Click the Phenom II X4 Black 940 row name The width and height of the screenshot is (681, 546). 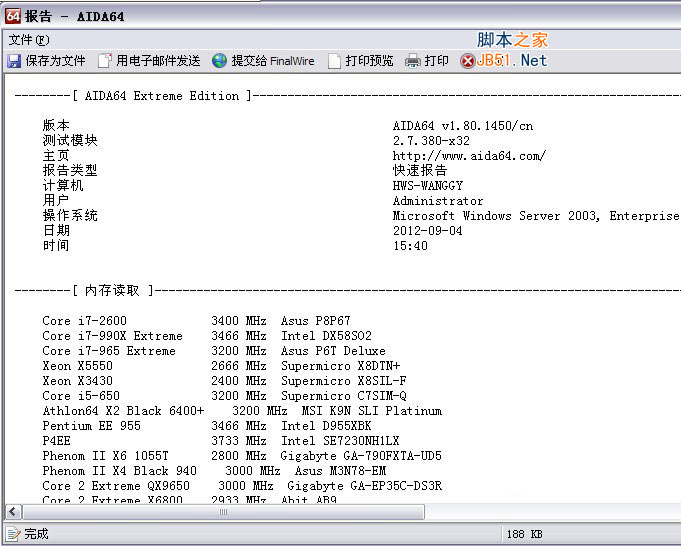[x=119, y=470]
